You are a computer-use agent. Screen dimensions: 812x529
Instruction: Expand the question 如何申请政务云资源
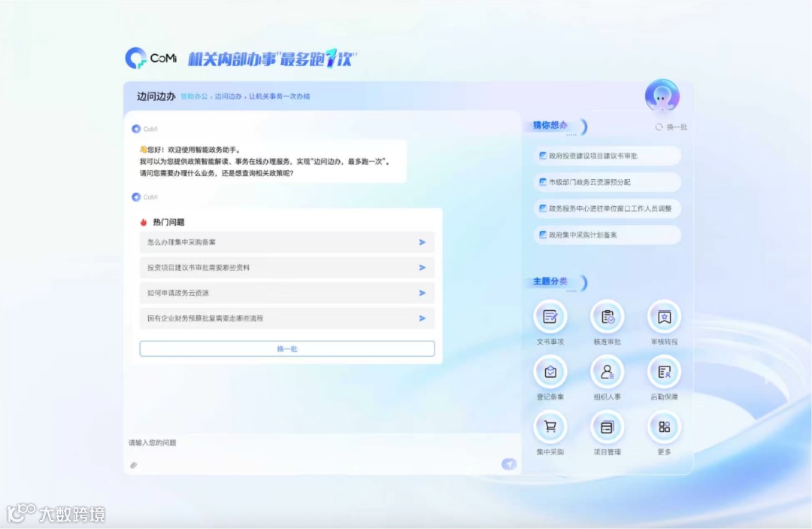point(286,293)
